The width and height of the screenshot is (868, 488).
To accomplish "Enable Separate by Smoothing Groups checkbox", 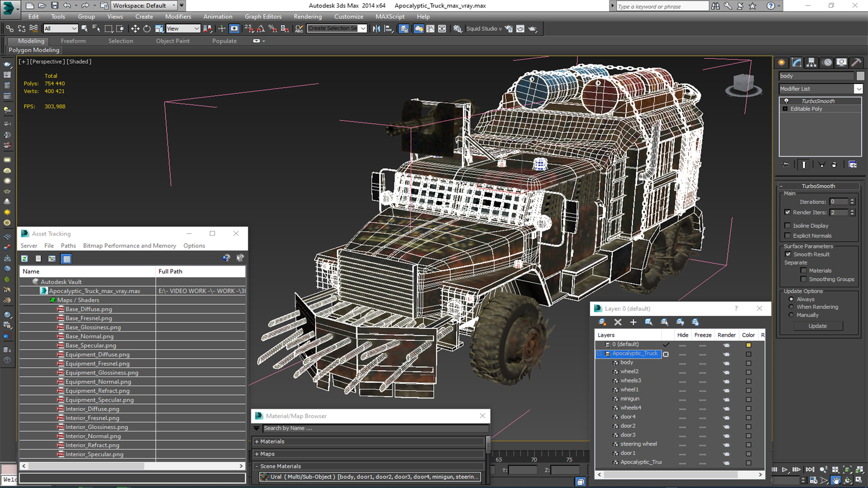I will [803, 279].
